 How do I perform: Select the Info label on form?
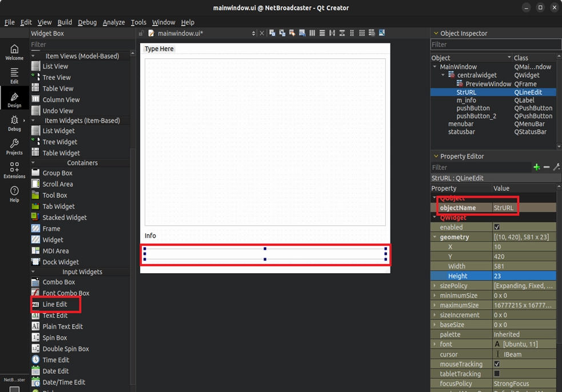pyautogui.click(x=150, y=235)
